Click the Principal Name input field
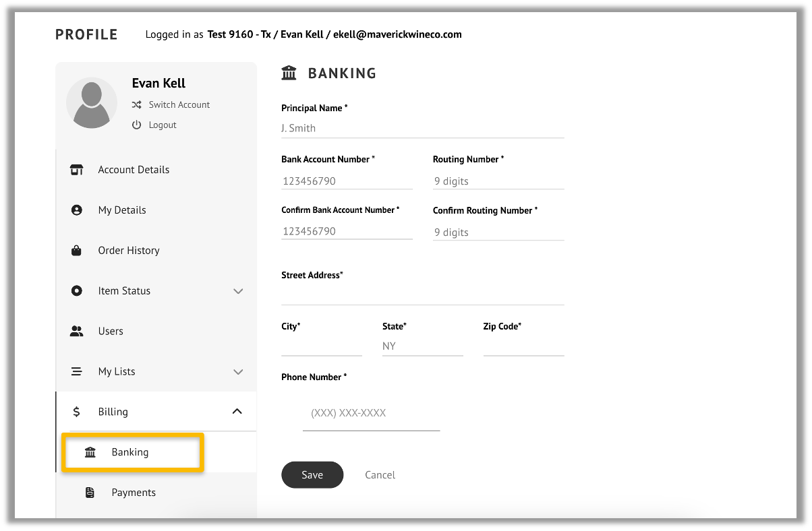The width and height of the screenshot is (812, 531). point(422,128)
